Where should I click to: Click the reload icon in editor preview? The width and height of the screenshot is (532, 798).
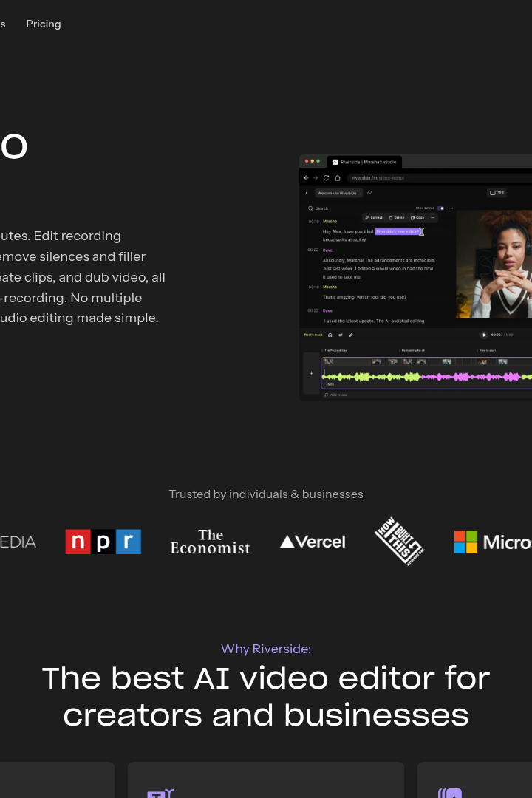(x=327, y=178)
